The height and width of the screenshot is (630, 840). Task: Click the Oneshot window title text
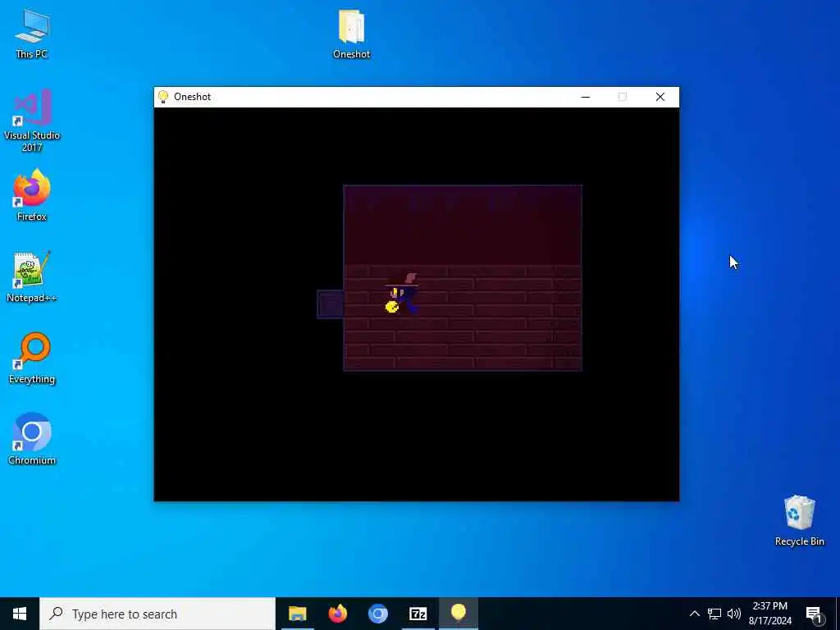[x=192, y=97]
